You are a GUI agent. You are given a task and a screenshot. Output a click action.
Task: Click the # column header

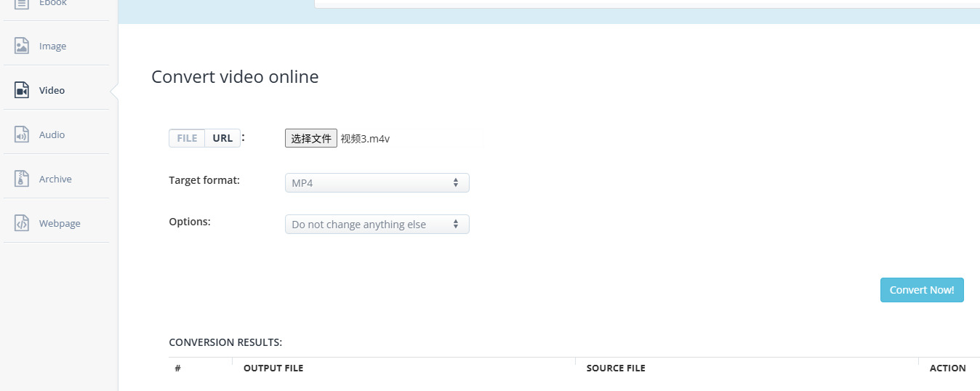pos(177,368)
